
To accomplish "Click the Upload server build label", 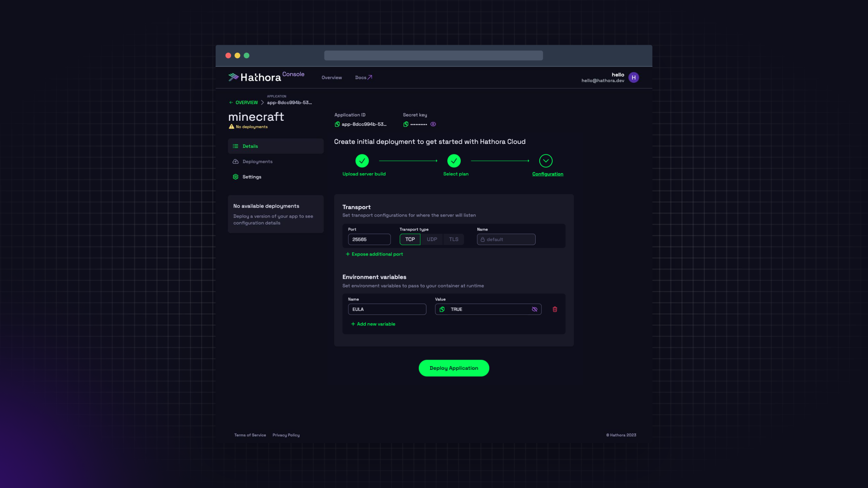I will point(364,174).
